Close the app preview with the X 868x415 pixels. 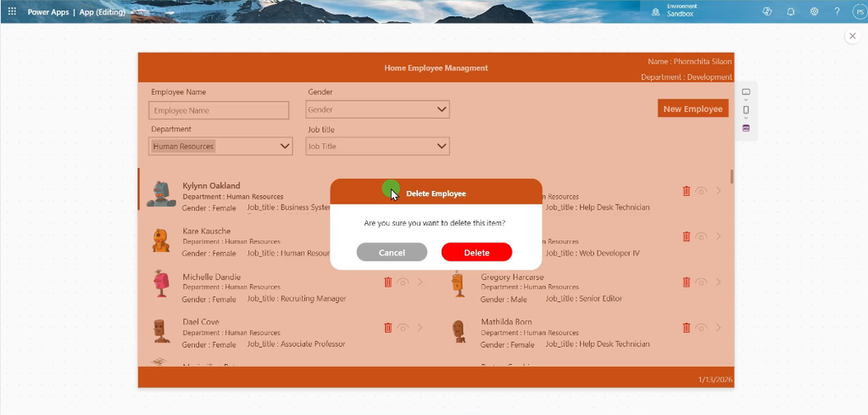pyautogui.click(x=852, y=36)
